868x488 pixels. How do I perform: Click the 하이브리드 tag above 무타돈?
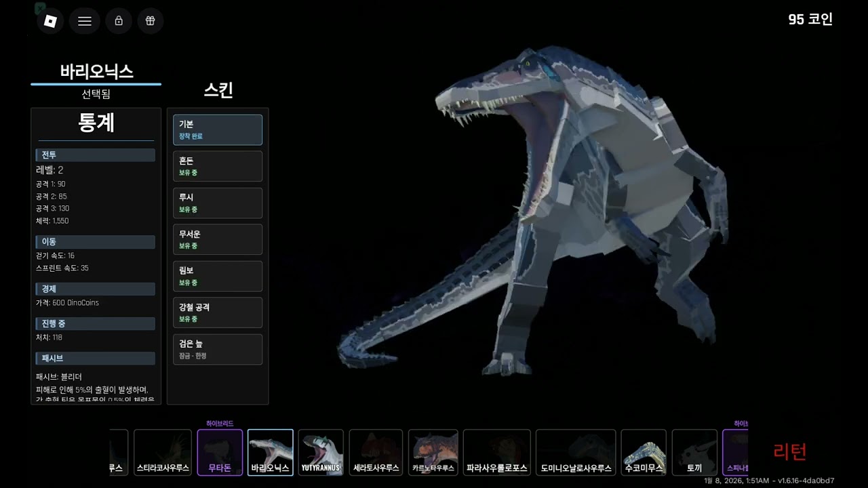pos(220,424)
